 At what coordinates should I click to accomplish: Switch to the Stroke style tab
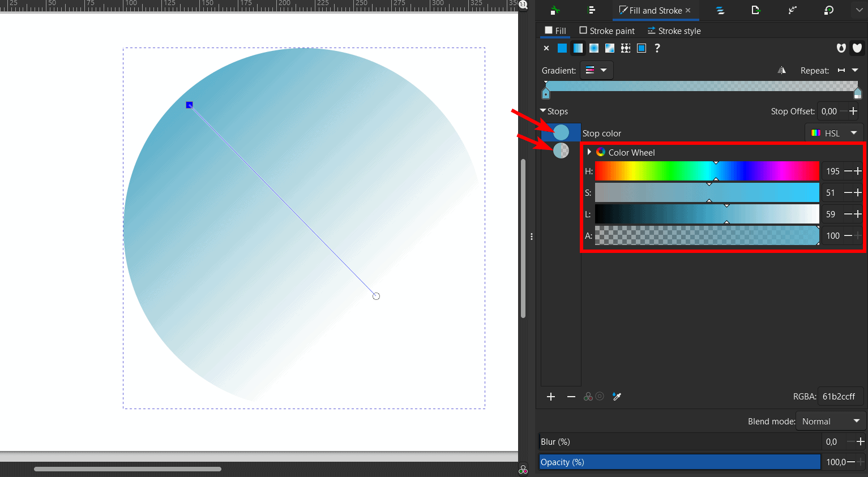click(674, 31)
